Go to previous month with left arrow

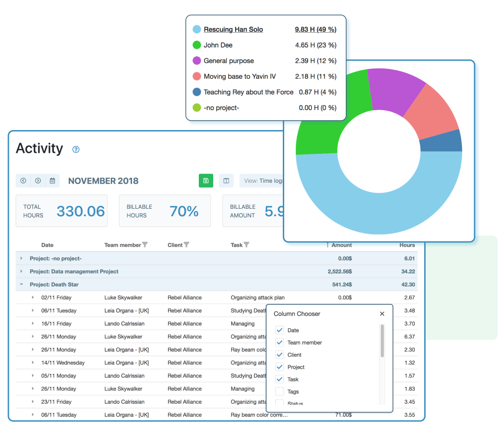tap(23, 181)
